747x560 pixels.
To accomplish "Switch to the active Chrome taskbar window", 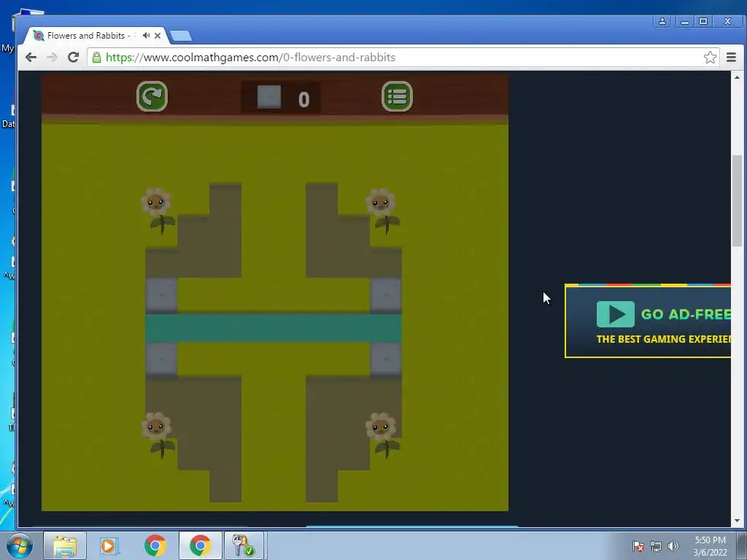I will coord(200,545).
